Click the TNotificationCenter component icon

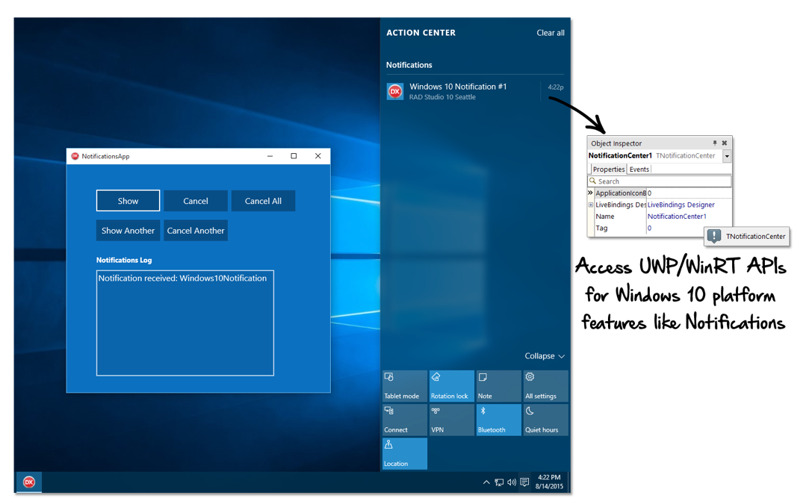pyautogui.click(x=714, y=236)
